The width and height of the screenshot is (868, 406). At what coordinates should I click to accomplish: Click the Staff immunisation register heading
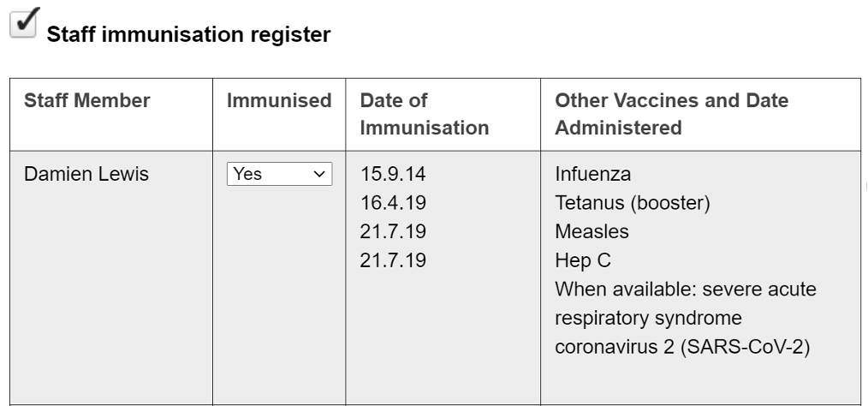click(x=187, y=37)
